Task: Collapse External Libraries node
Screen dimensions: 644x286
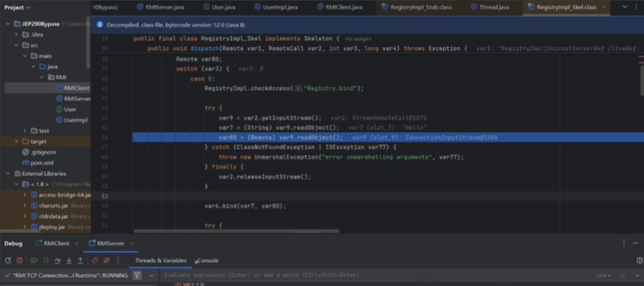Action: pos(8,173)
